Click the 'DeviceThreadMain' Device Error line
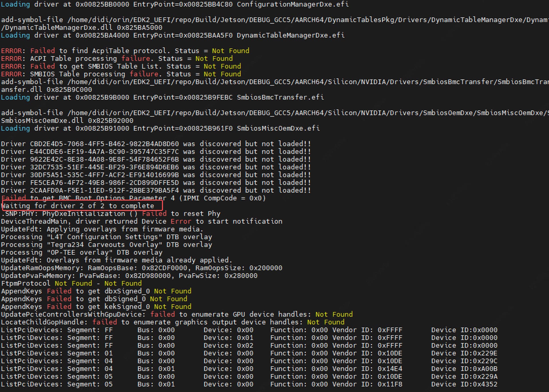The image size is (549, 392). [x=142, y=221]
